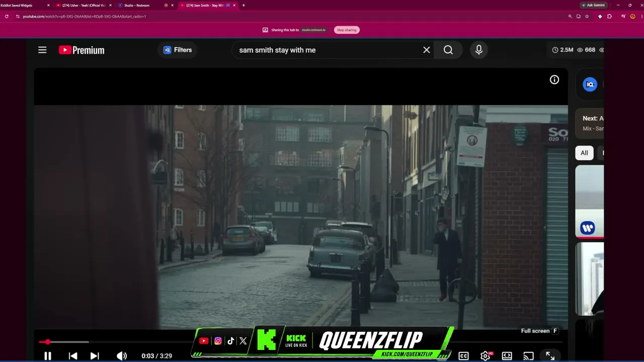This screenshot has width=644, height=362.
Task: Open the studio.restream.io sharing target chip
Action: pos(313,30)
